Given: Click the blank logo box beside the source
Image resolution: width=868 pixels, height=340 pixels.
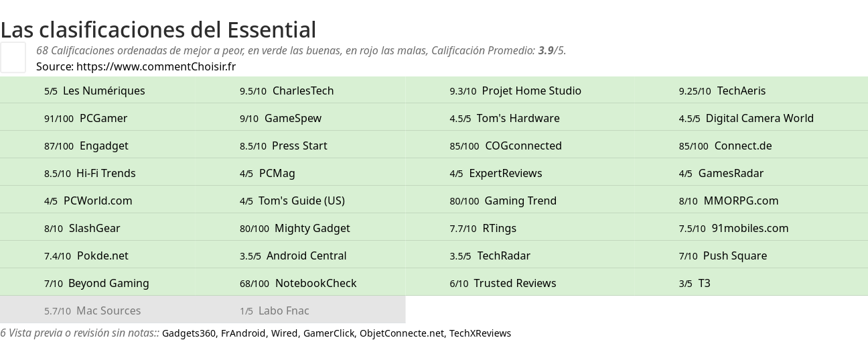Looking at the screenshot, I should coord(13,57).
